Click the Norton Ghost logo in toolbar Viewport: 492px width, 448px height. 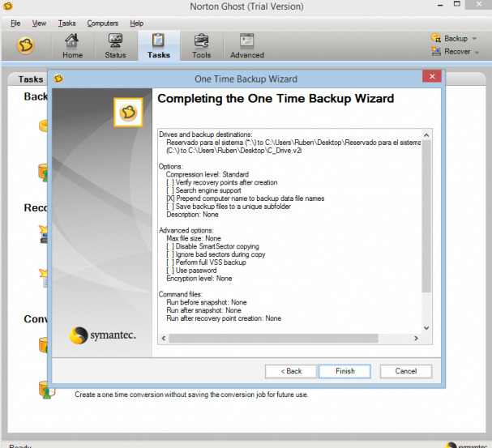[x=25, y=45]
